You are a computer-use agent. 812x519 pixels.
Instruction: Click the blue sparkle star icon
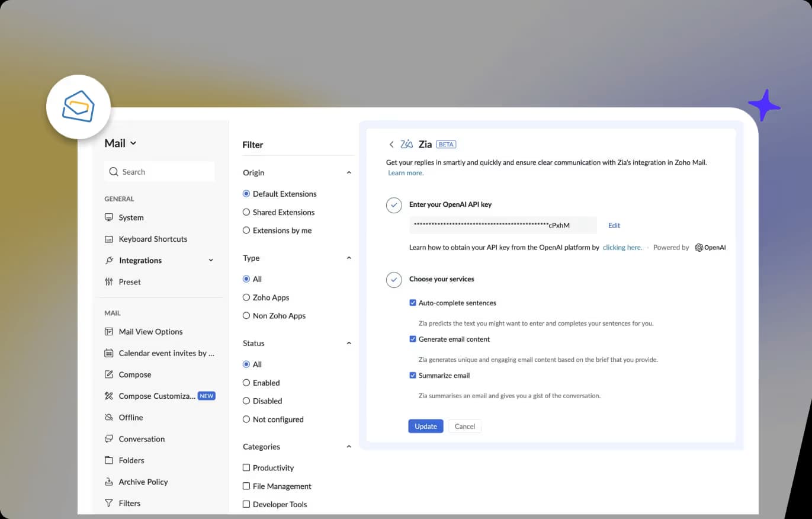(764, 105)
